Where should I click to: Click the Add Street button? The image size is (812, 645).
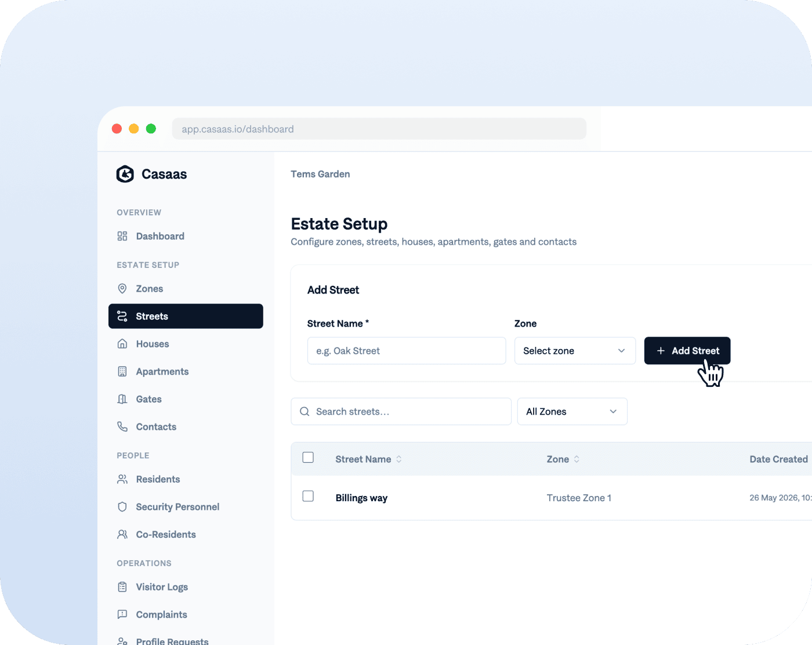pyautogui.click(x=687, y=351)
